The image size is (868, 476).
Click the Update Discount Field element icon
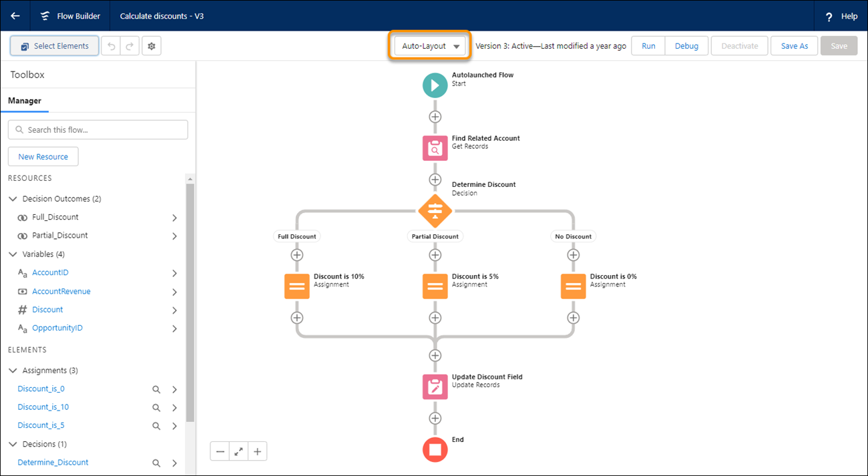435,387
